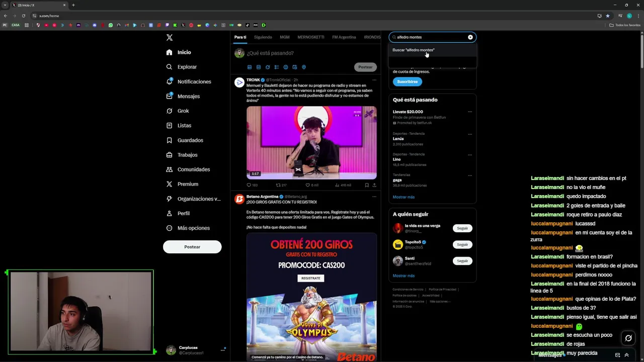
Task: Click the Organizaciones lightning icon in sidebar
Action: pyautogui.click(x=169, y=199)
